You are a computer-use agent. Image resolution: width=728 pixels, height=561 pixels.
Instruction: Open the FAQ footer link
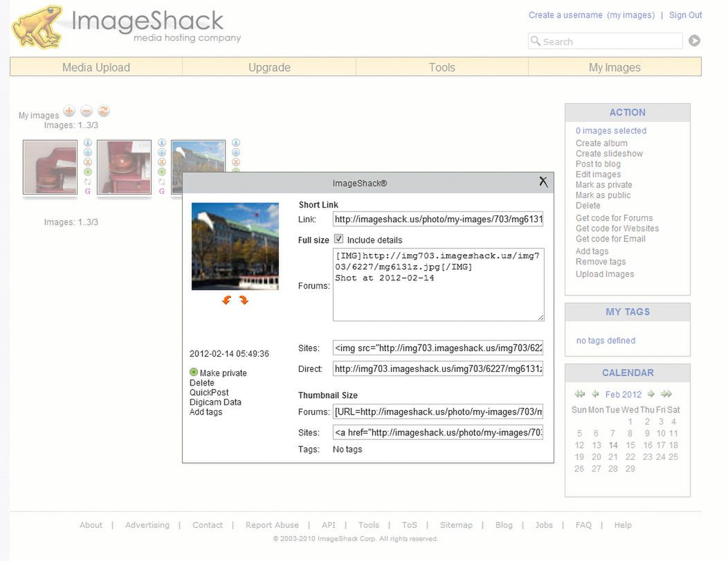click(583, 525)
